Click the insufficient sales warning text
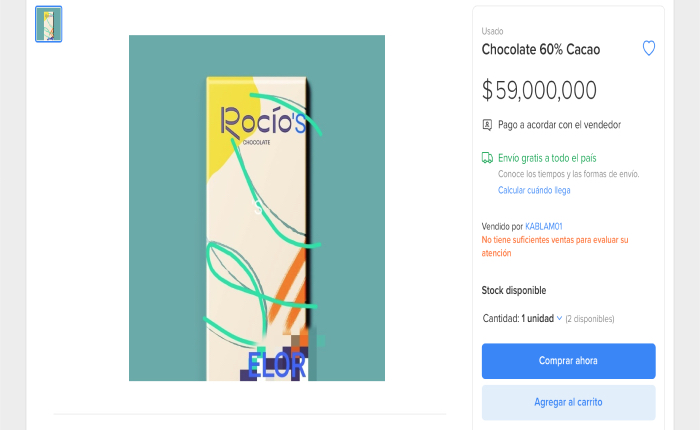Image resolution: width=700 pixels, height=430 pixels. click(555, 246)
